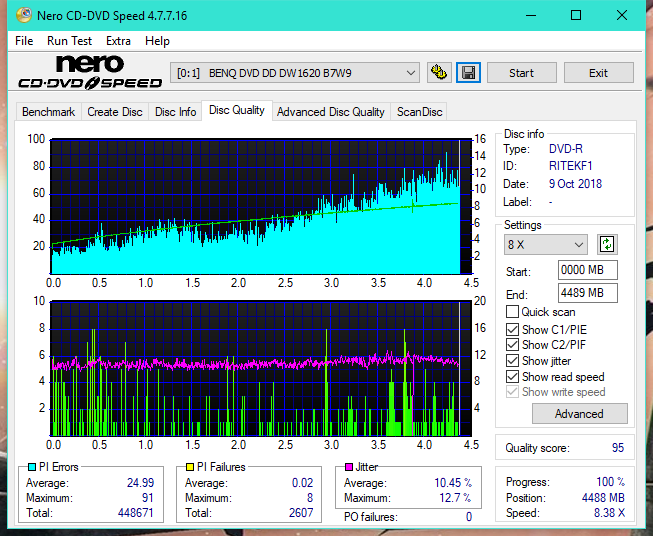Save results with floppy disk icon
This screenshot has height=536, width=653.
(x=469, y=73)
